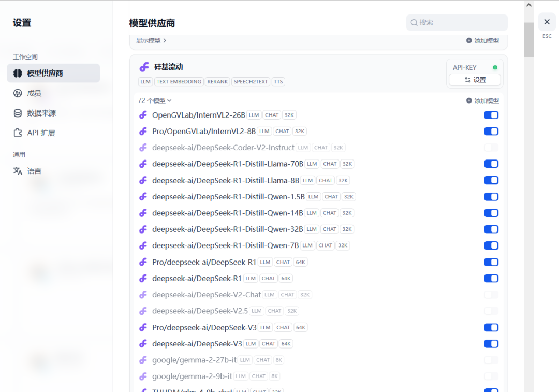Click the vertical scrollbar thumb

click(x=528, y=39)
